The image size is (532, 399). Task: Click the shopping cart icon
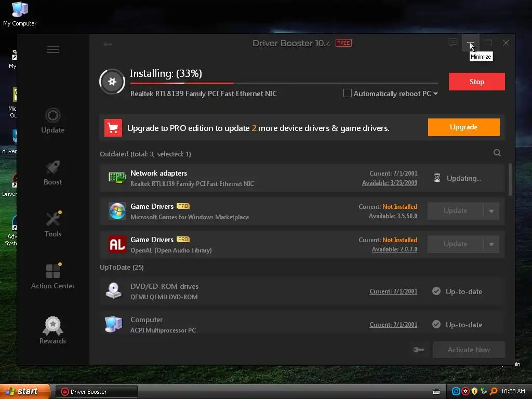click(x=113, y=128)
